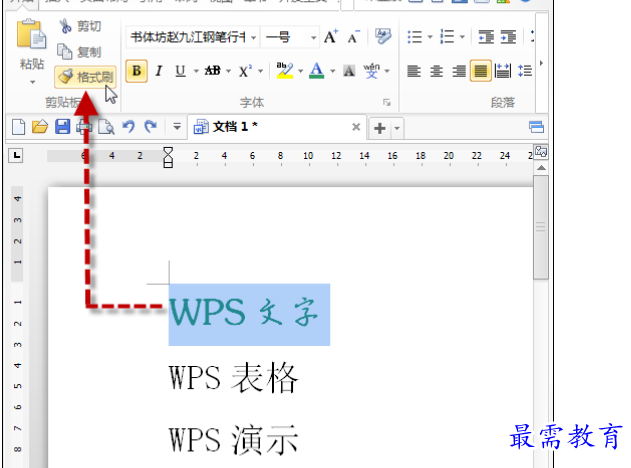Click the decrease indent icon
Image resolution: width=631 pixels, height=468 pixels.
[x=486, y=37]
